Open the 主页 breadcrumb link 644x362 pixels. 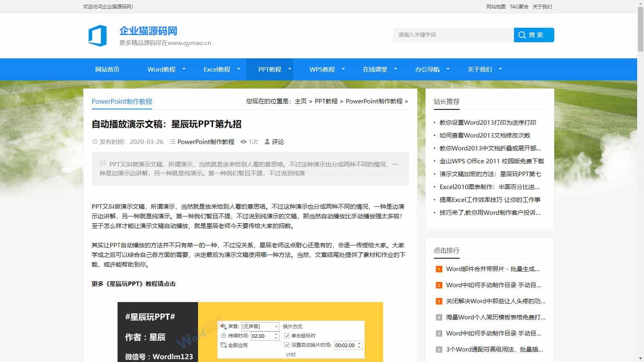pos(299,101)
